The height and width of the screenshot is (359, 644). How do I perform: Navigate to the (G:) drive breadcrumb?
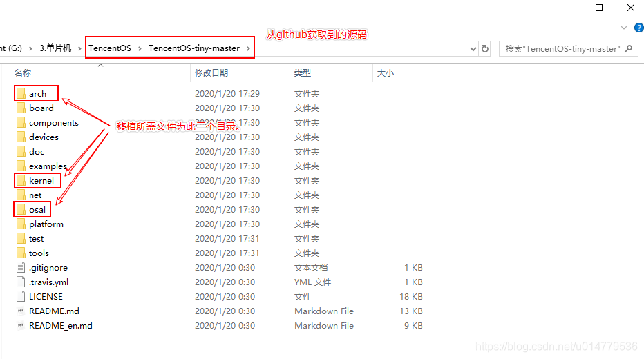tap(11, 48)
